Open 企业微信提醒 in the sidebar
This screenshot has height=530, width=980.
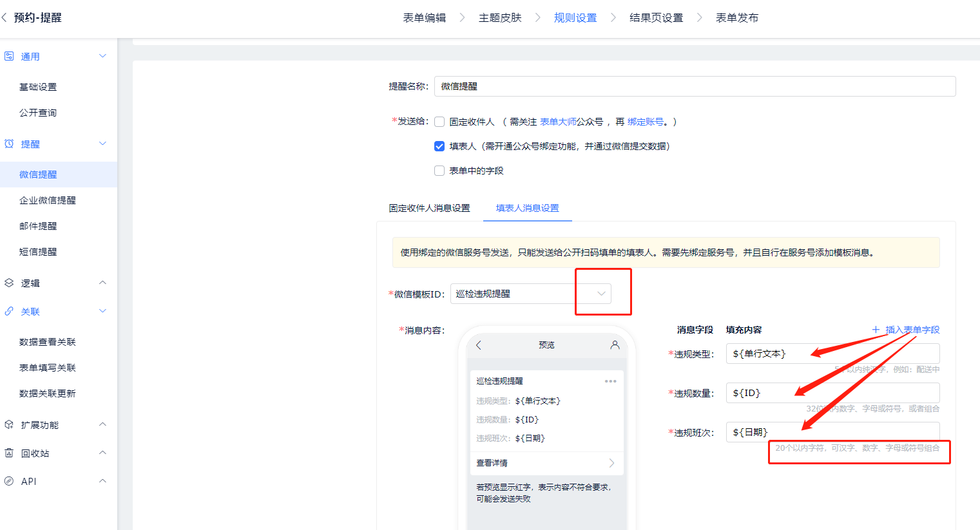[x=48, y=200]
